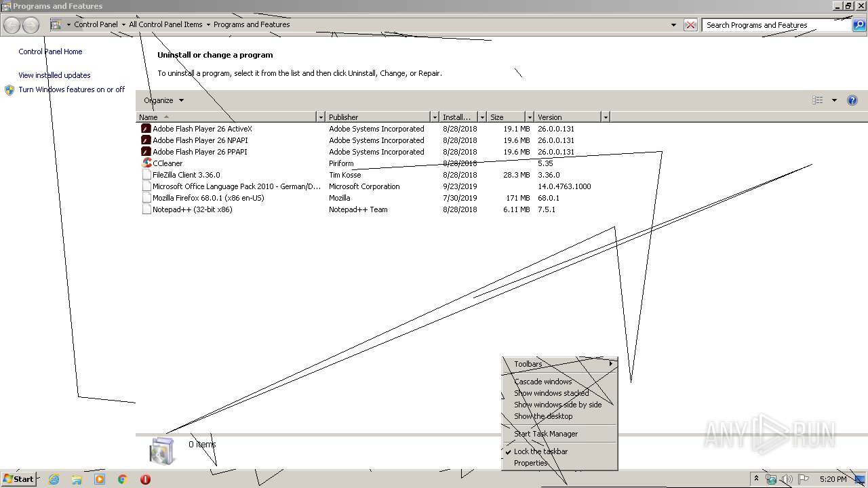Viewport: 868px width, 488px height.
Task: Click version 14.0.4763.1000 cell
Action: click(x=564, y=186)
